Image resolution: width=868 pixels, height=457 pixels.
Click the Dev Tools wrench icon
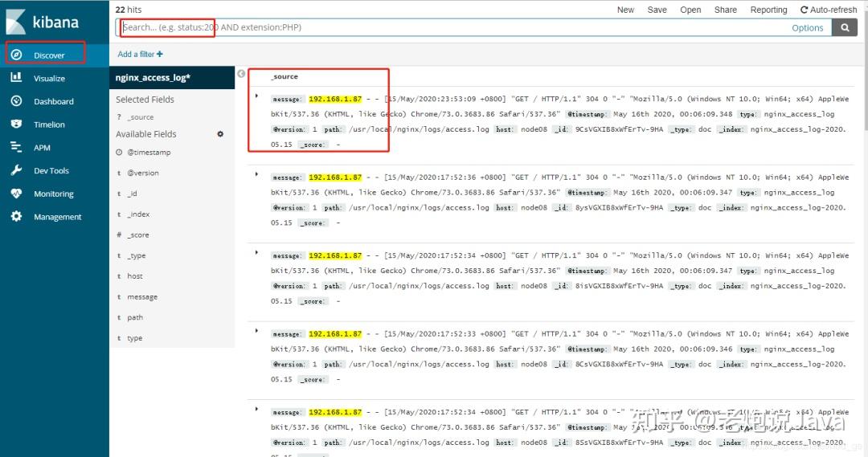point(17,170)
